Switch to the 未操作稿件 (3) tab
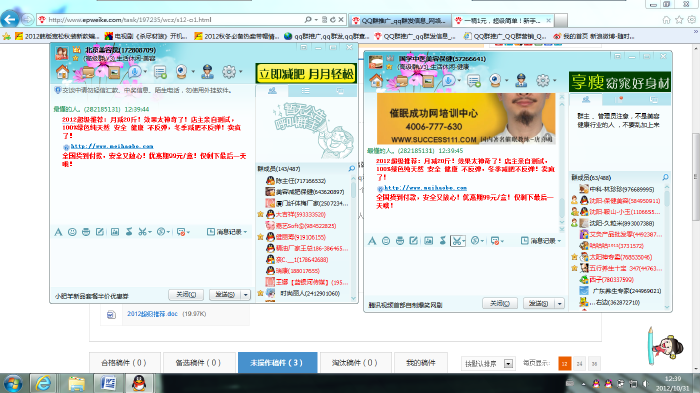The height and width of the screenshot is (393, 700). (277, 363)
